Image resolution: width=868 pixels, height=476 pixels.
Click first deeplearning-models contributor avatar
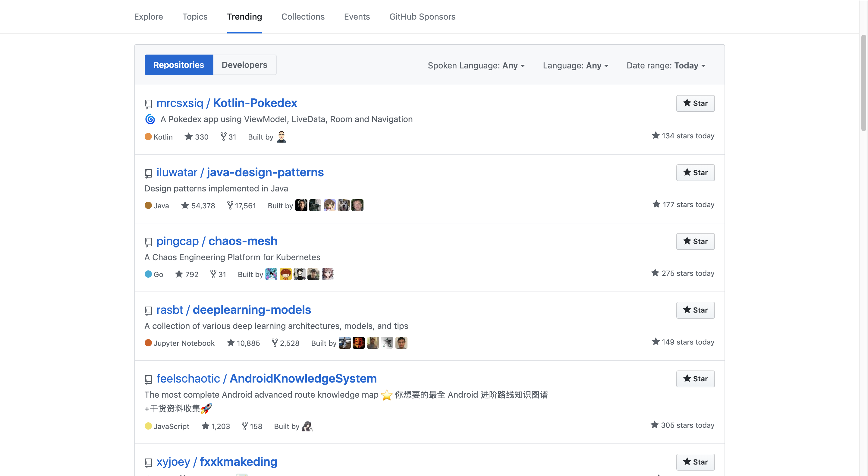coord(345,343)
